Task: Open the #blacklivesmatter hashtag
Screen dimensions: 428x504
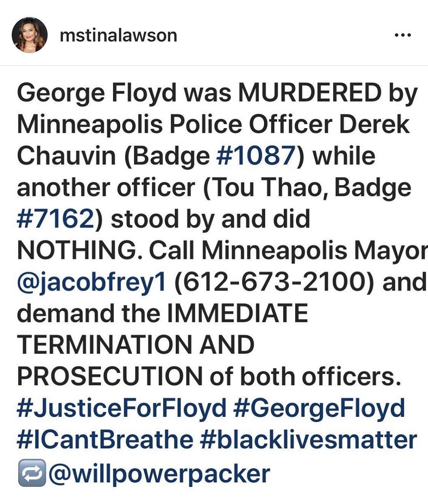Action: click(308, 440)
